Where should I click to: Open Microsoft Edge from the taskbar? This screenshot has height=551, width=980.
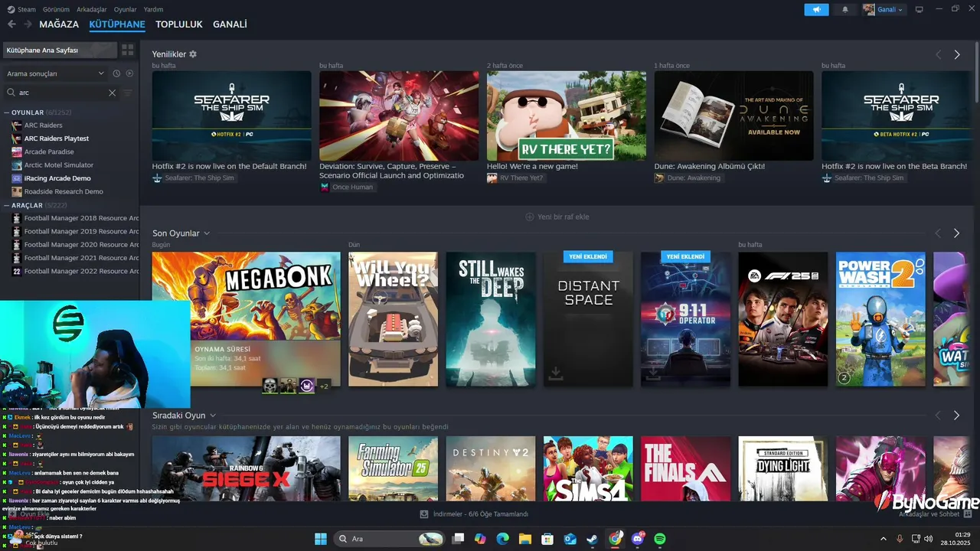pos(502,539)
